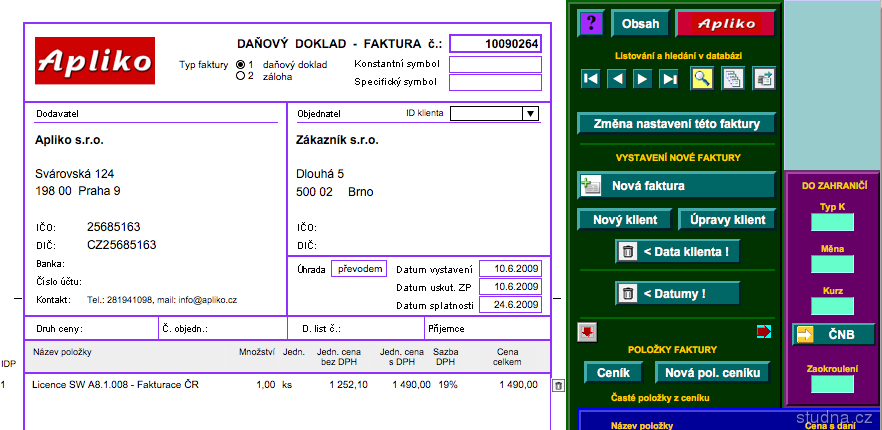
Task: Create a new invoice with Nová faktura
Action: tap(677, 186)
